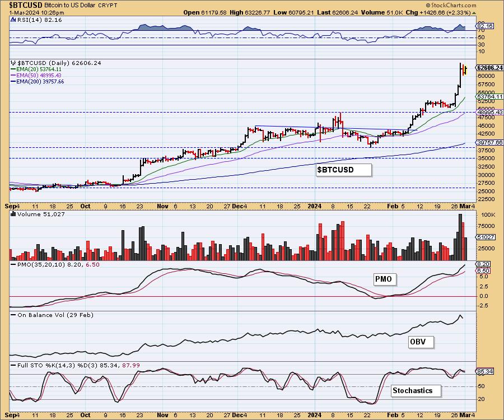The image size is (504, 420).
Task: Click the 53764.11 EMA price tag
Action: point(489,96)
